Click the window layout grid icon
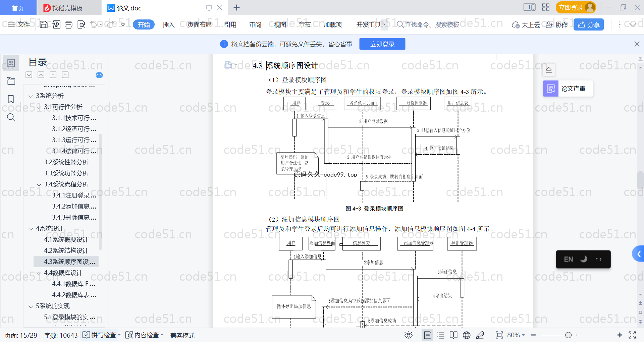The width and height of the screenshot is (644, 342). (x=546, y=7)
